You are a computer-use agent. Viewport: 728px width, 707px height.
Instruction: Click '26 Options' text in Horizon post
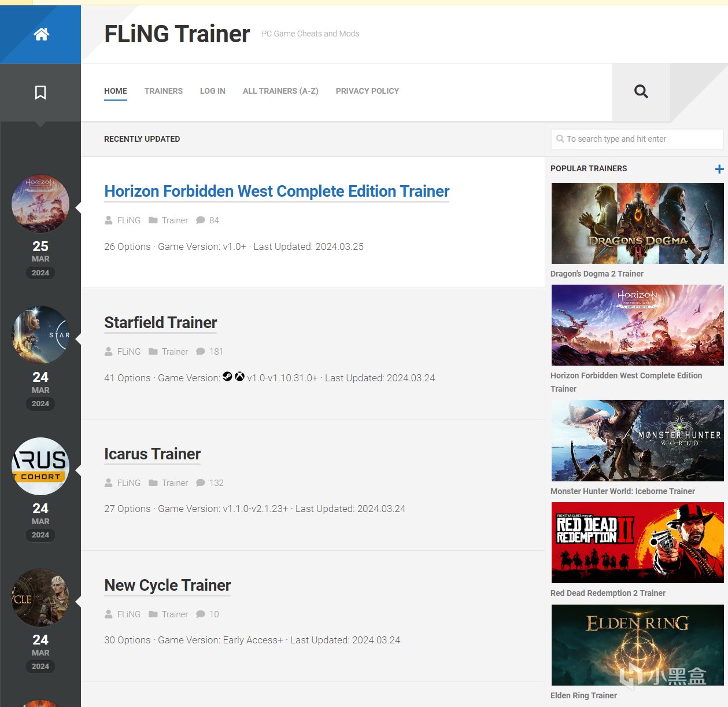click(127, 246)
